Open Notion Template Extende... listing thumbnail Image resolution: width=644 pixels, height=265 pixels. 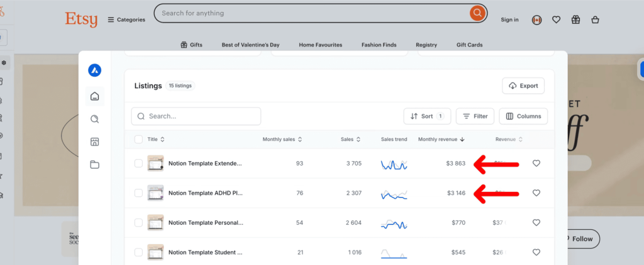[156, 164]
